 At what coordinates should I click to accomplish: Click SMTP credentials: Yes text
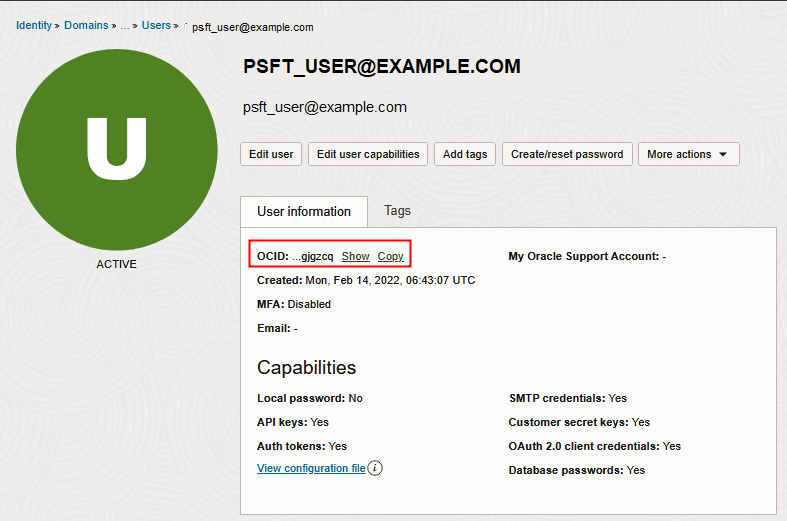click(x=568, y=398)
